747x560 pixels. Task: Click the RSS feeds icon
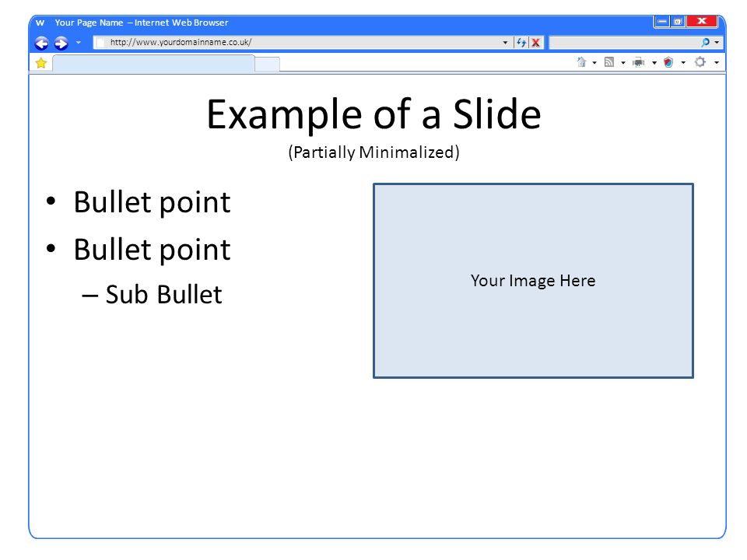click(x=608, y=62)
